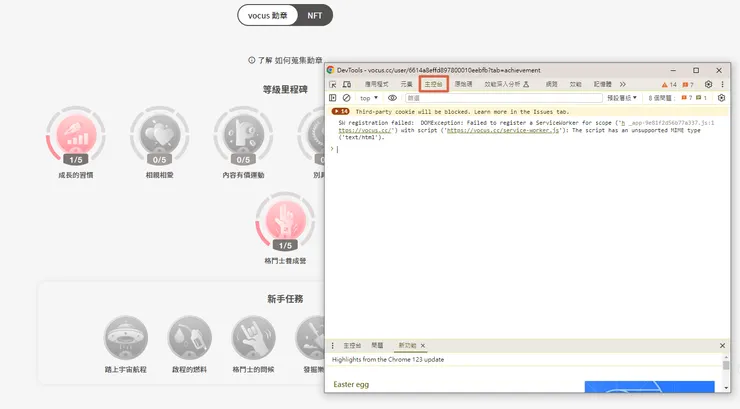
Task: Click the 格鬥士的問候 hand gesture badge
Action: [253, 338]
